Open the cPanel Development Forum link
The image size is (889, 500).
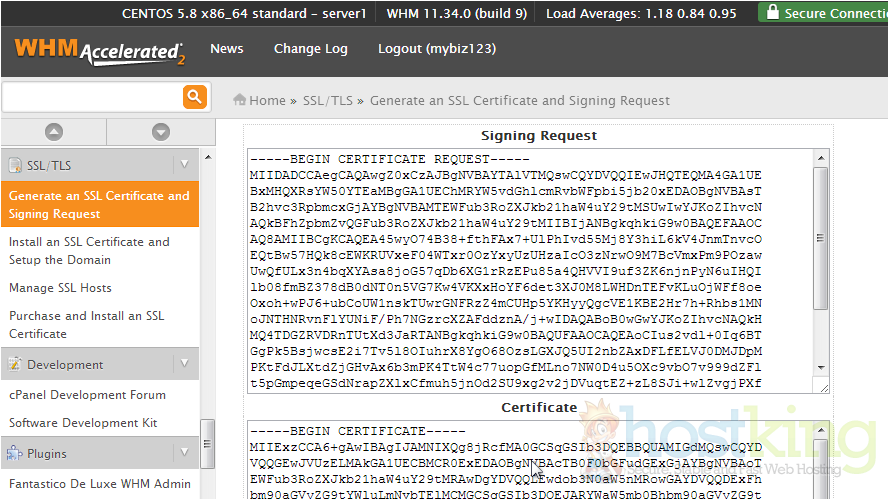(x=87, y=395)
